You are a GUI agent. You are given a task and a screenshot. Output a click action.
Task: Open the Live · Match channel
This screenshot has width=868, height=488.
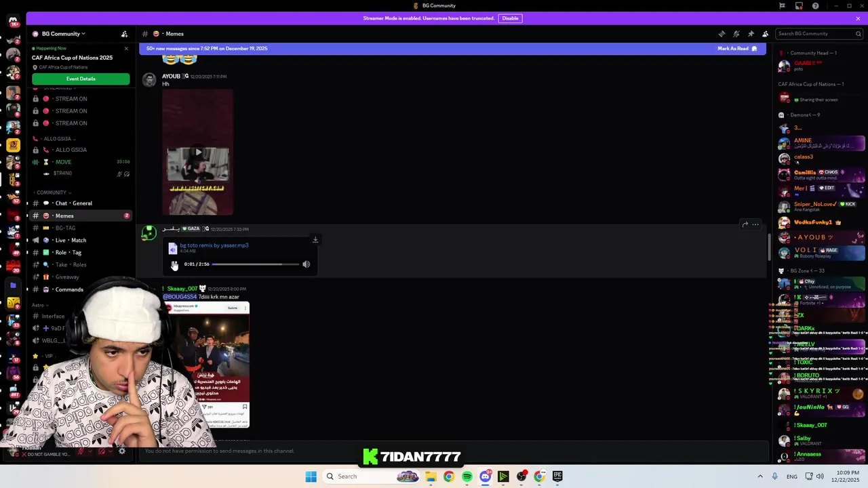[81, 240]
